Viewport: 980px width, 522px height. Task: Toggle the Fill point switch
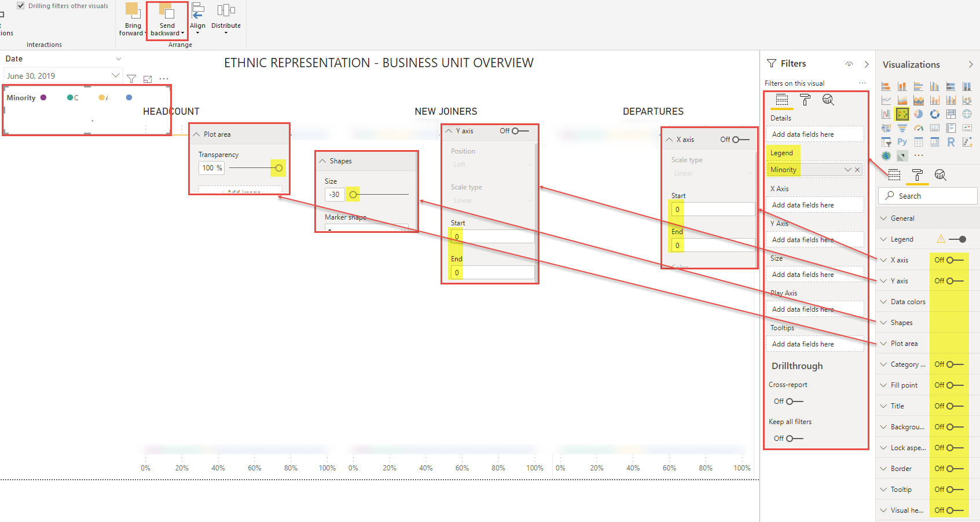tap(955, 385)
